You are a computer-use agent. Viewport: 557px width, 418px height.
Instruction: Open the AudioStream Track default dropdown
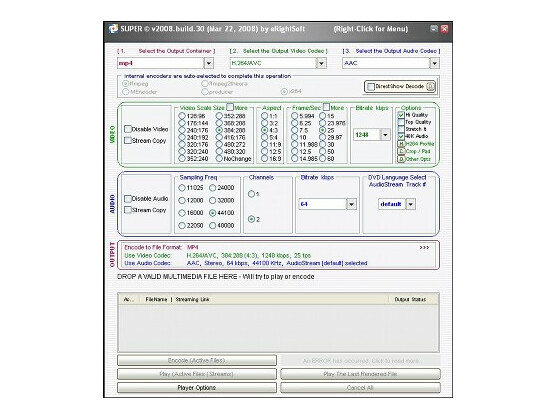pos(411,204)
